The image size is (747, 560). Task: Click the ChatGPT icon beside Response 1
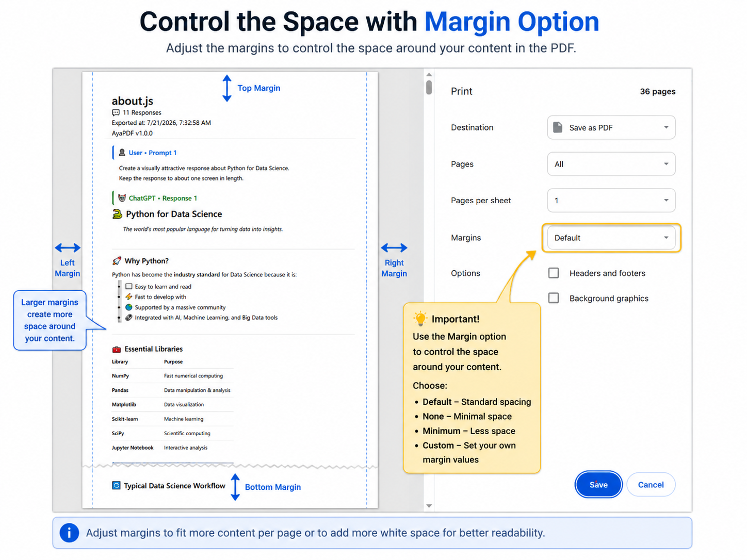click(x=122, y=198)
